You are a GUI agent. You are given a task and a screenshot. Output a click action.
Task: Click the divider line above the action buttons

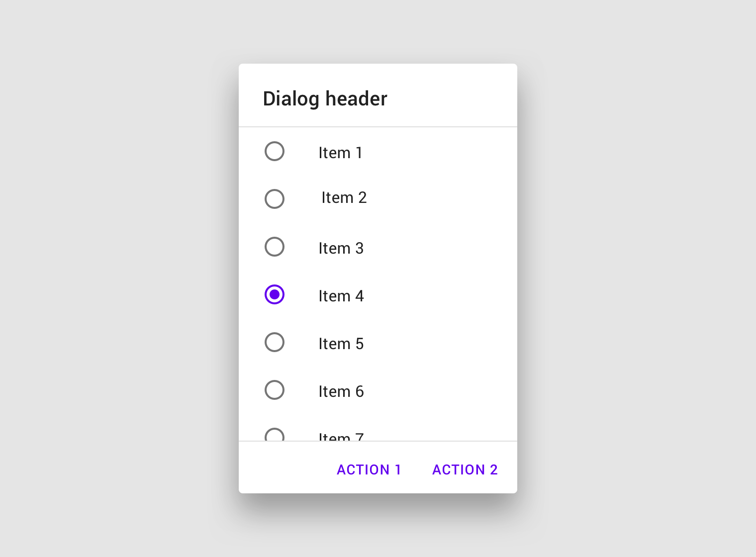click(378, 441)
